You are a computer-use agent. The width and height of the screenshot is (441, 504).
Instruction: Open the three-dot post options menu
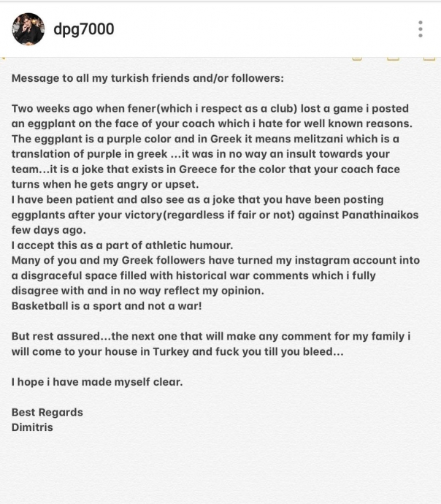tap(420, 29)
